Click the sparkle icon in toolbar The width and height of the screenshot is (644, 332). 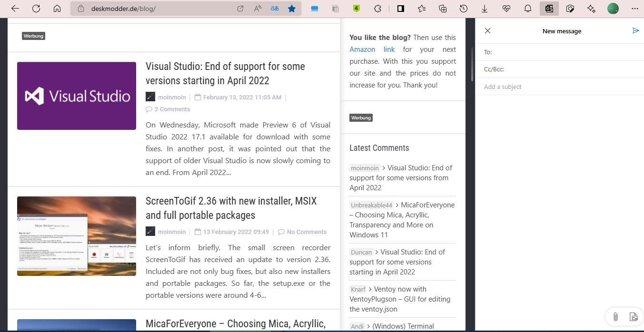[x=592, y=9]
